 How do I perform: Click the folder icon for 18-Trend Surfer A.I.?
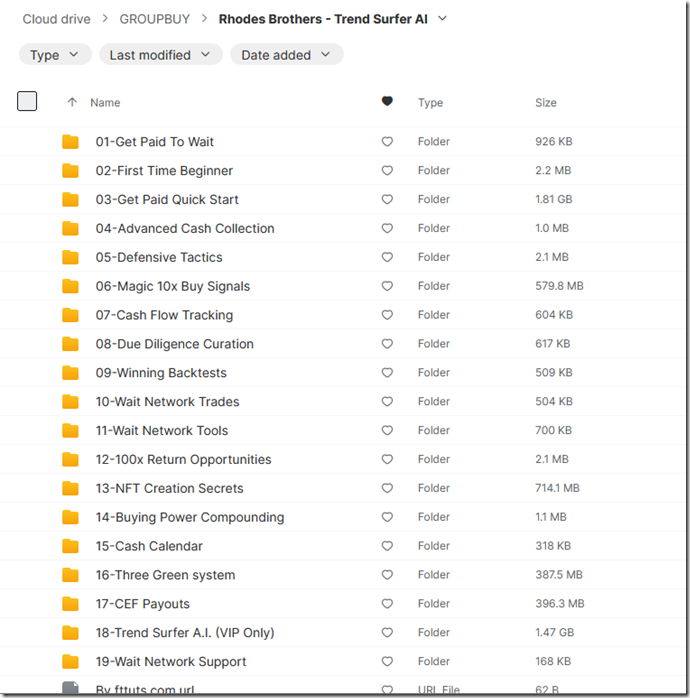[70, 633]
